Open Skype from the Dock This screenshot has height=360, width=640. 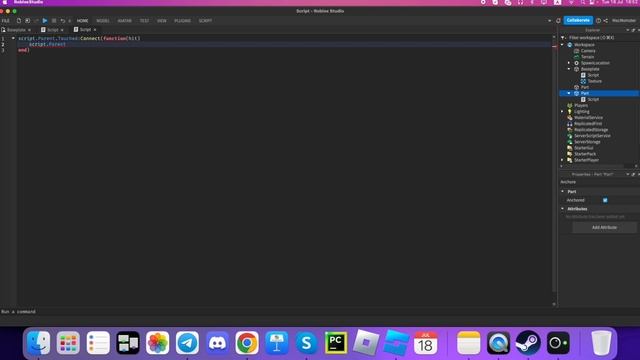[x=307, y=343]
